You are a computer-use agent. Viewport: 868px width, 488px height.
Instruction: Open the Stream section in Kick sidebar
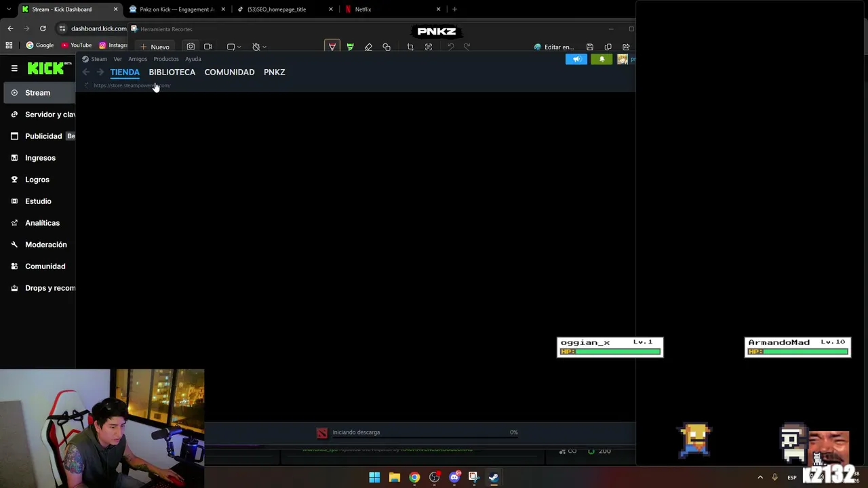click(39, 93)
